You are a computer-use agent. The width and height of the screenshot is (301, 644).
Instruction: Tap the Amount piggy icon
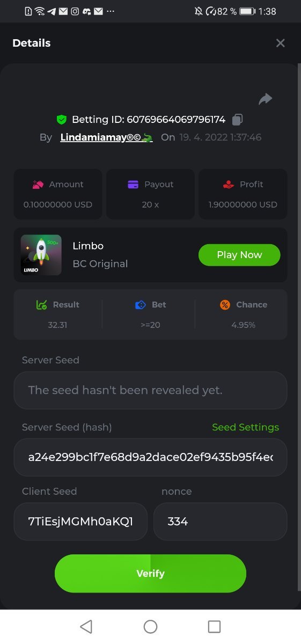point(38,184)
